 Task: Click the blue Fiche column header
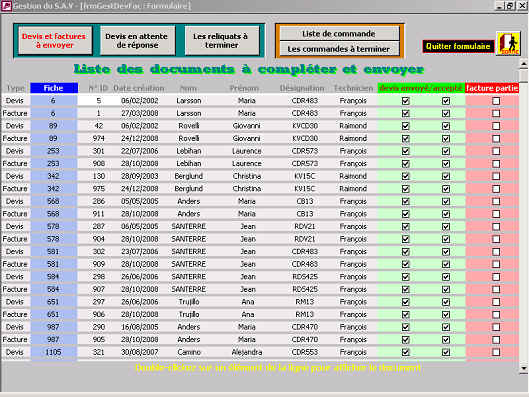click(x=54, y=88)
